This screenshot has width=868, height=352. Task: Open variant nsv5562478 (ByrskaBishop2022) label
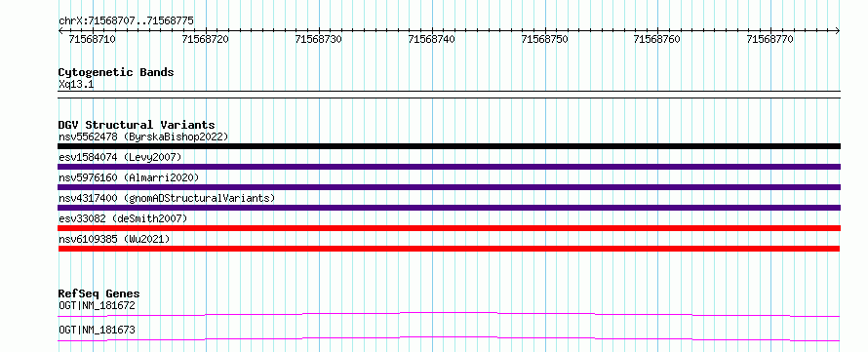143,137
